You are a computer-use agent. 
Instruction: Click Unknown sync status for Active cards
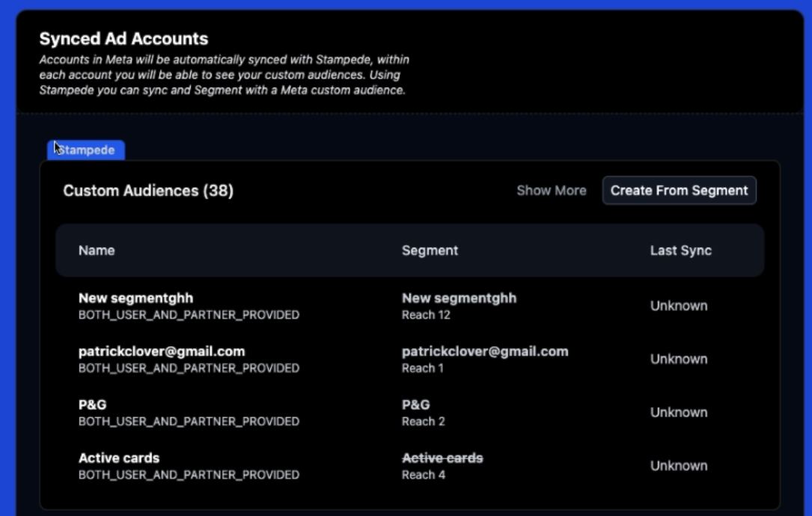tap(678, 465)
